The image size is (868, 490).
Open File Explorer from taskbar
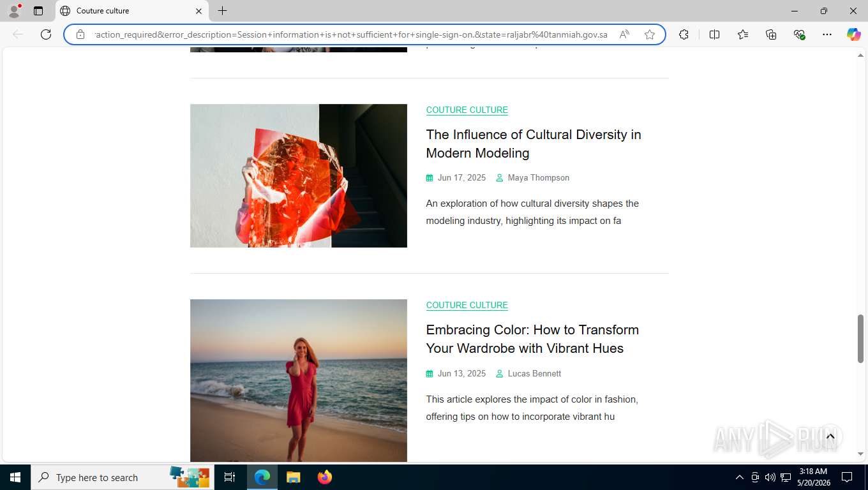(x=293, y=477)
